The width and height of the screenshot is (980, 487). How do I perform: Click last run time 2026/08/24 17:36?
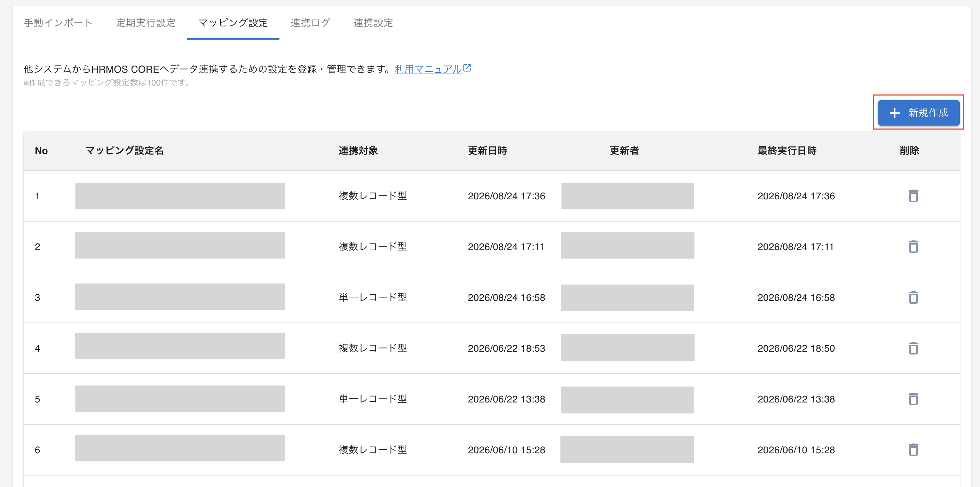click(x=796, y=196)
